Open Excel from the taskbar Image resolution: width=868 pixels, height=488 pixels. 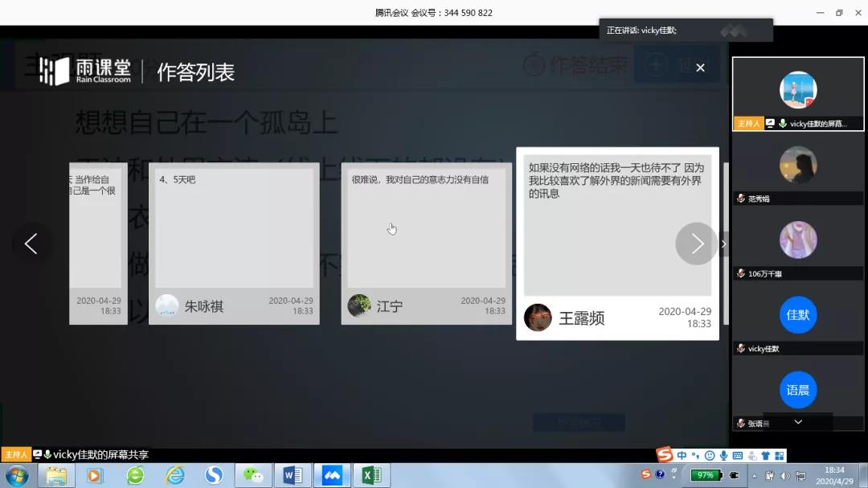point(371,475)
